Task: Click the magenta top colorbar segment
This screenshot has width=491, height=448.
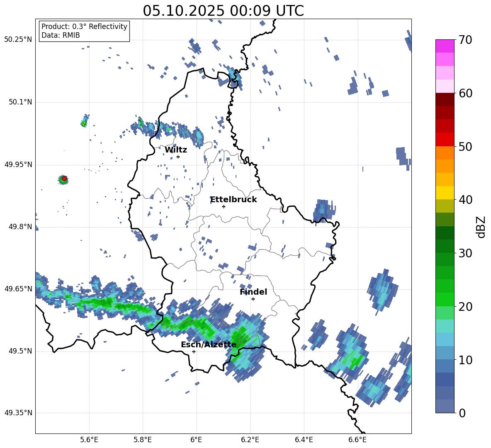Action: [445, 46]
